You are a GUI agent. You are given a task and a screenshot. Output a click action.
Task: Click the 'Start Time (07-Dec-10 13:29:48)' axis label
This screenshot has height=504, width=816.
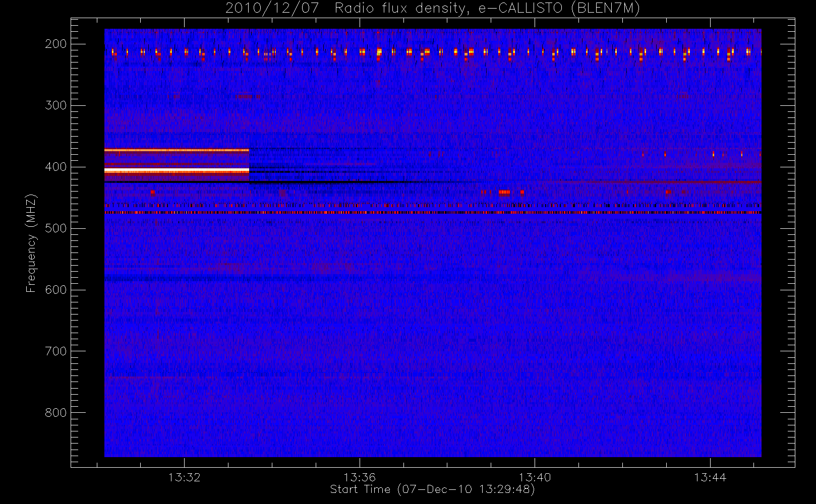pos(432,489)
